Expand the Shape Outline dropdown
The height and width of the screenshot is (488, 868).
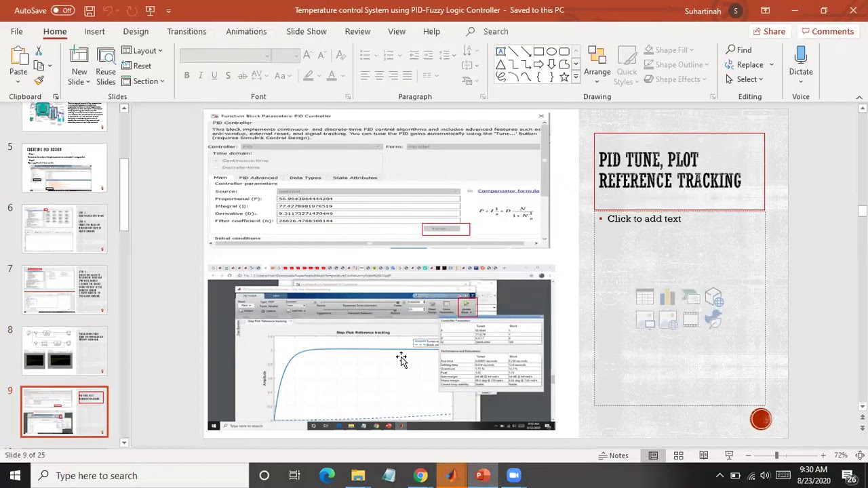point(676,64)
